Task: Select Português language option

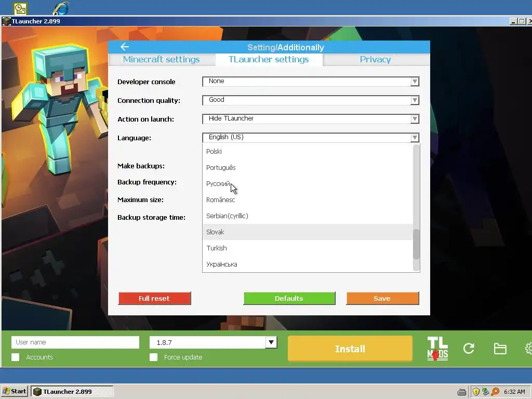Action: coord(308,168)
